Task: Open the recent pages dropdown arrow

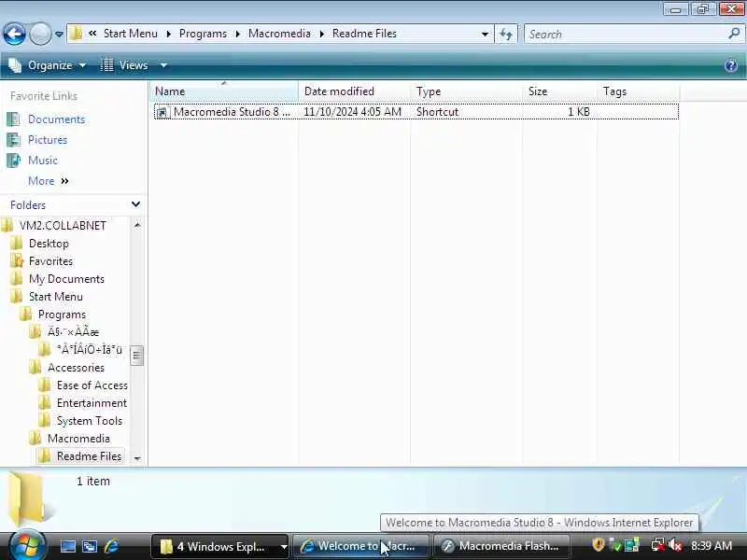Action: pyautogui.click(x=59, y=35)
